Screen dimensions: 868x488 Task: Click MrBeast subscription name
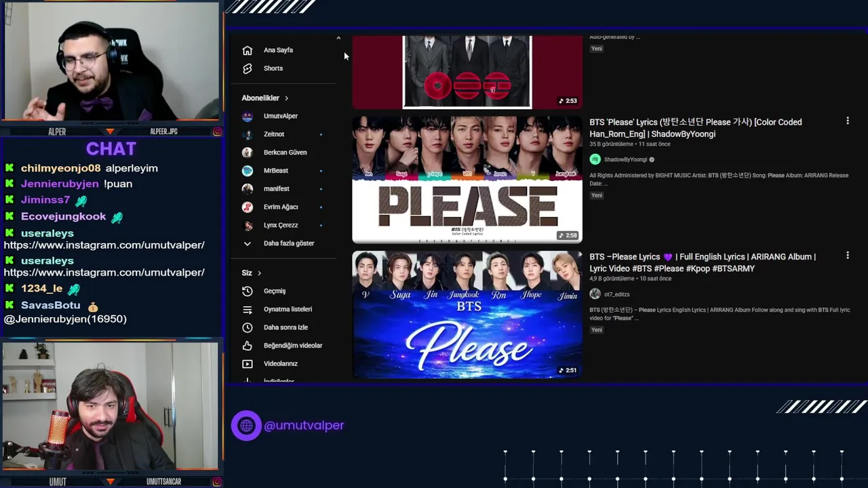coord(276,171)
